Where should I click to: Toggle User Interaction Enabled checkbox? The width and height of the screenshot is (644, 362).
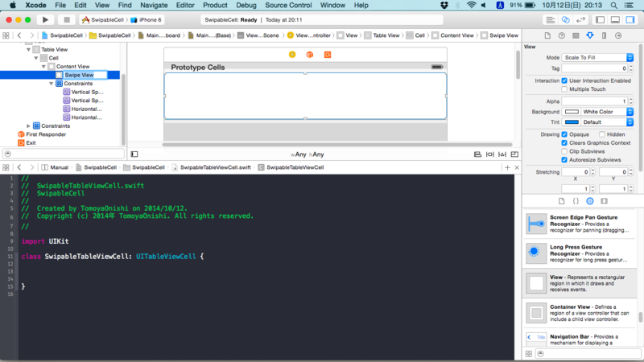pos(564,81)
